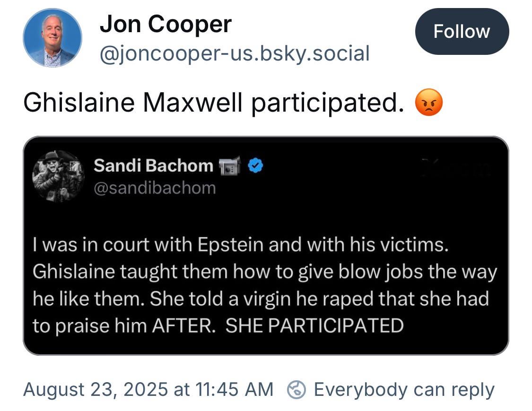Open Jon Cooper's profile avatar

(52, 38)
